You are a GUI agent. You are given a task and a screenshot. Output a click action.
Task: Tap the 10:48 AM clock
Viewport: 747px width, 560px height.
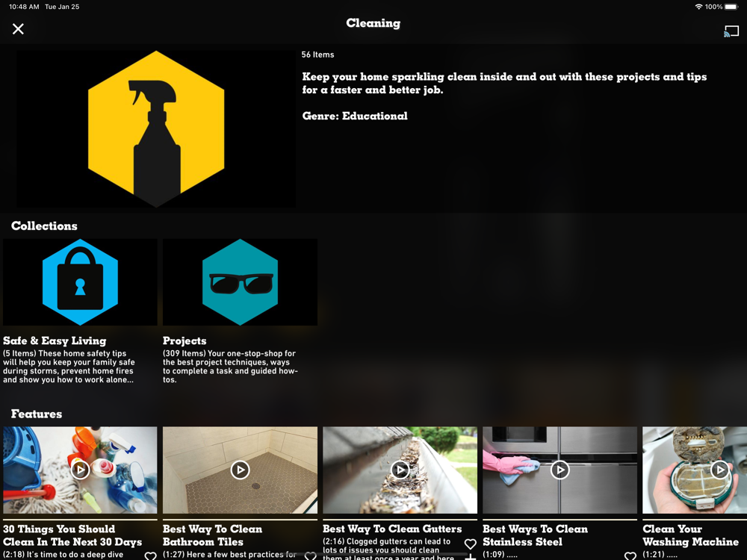24,7
